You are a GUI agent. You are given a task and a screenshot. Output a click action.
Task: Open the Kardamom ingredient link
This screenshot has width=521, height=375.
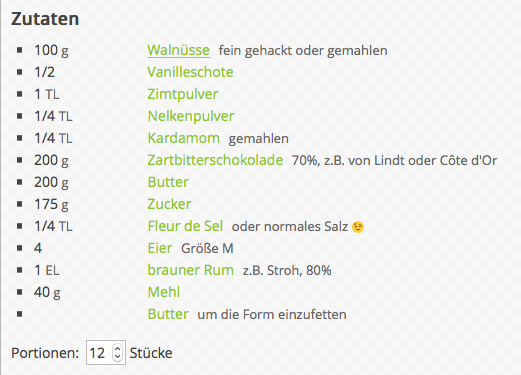point(184,138)
